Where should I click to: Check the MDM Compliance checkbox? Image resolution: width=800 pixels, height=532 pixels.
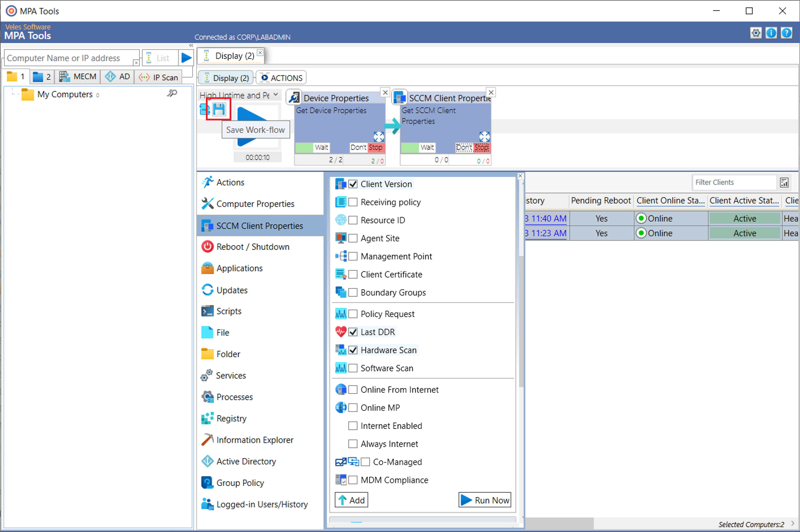(x=353, y=480)
